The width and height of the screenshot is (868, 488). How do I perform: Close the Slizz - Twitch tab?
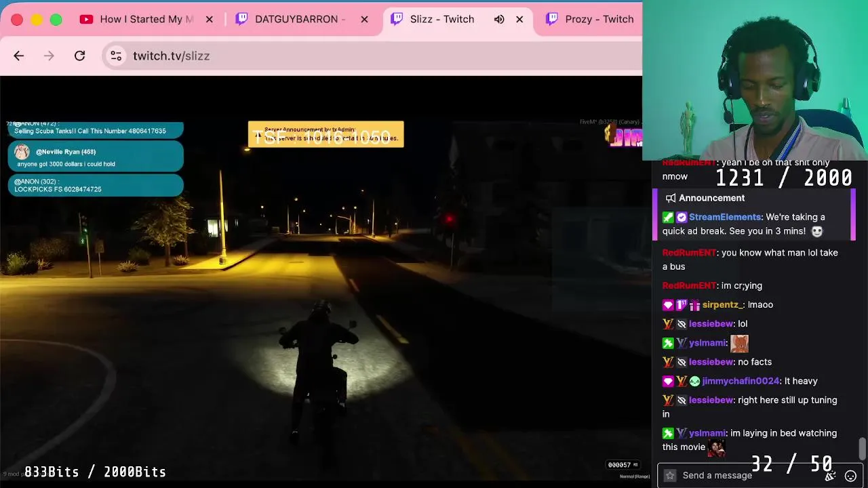tap(519, 19)
